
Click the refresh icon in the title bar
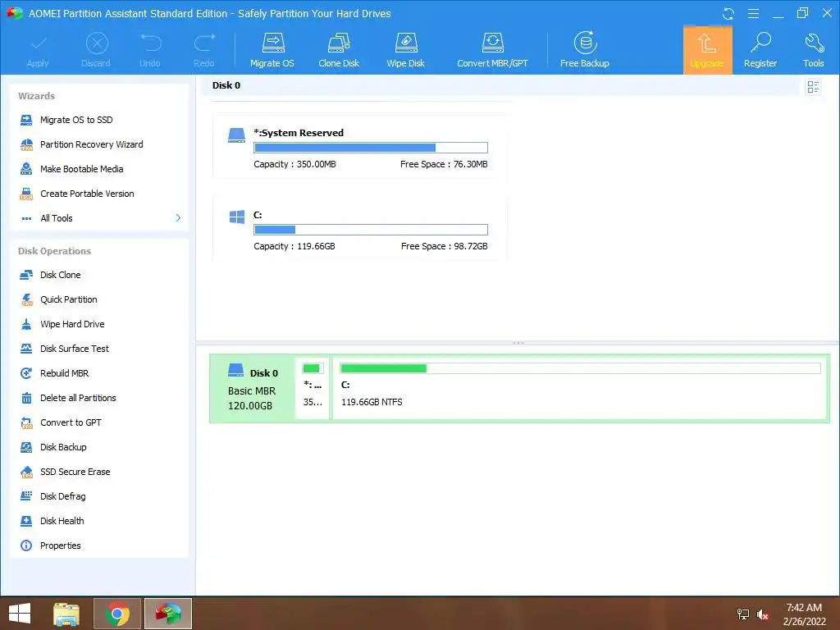[728, 13]
